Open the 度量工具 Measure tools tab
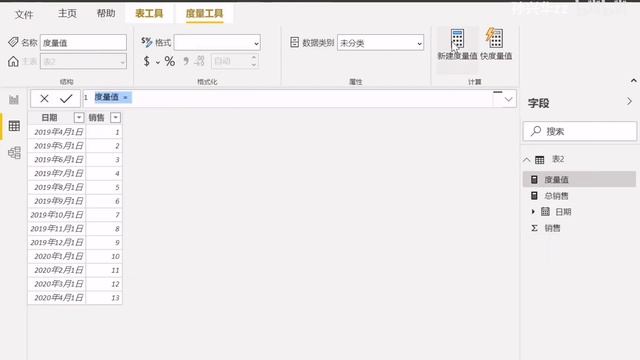The height and width of the screenshot is (360, 640). 204,13
